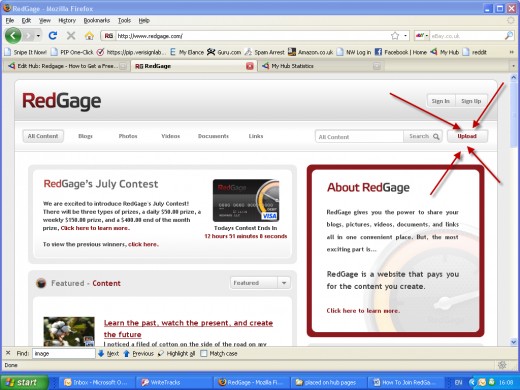Viewport: 520px width, 390px height.
Task: Switch to Inbox - Microsoft Outlook taskbar item
Action: pyautogui.click(x=97, y=382)
